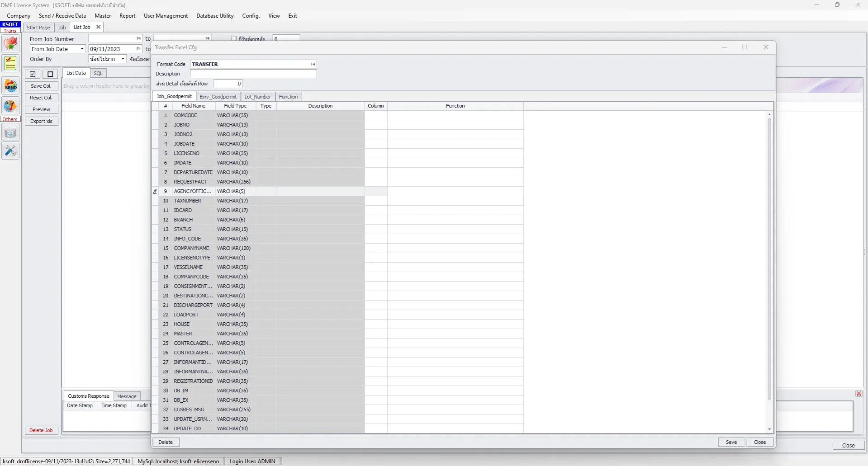
Task: Switch to the Einv_Goodpermit tab
Action: pos(218,97)
